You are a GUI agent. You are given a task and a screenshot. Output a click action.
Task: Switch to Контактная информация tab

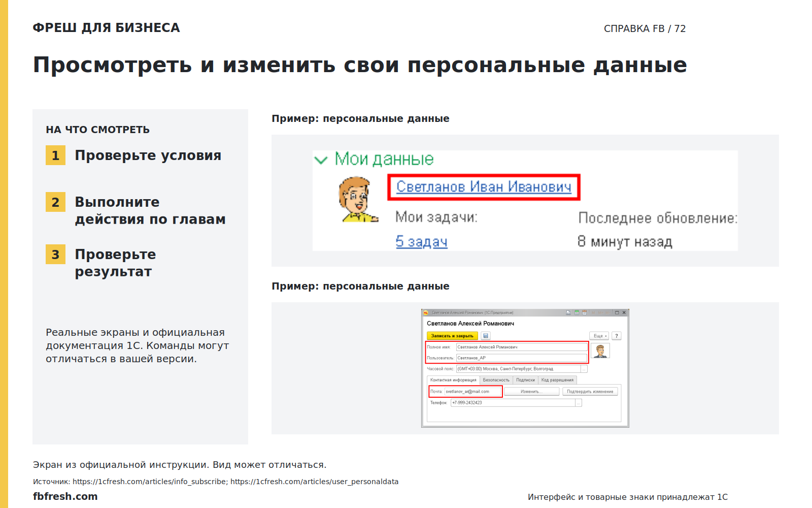[453, 380]
